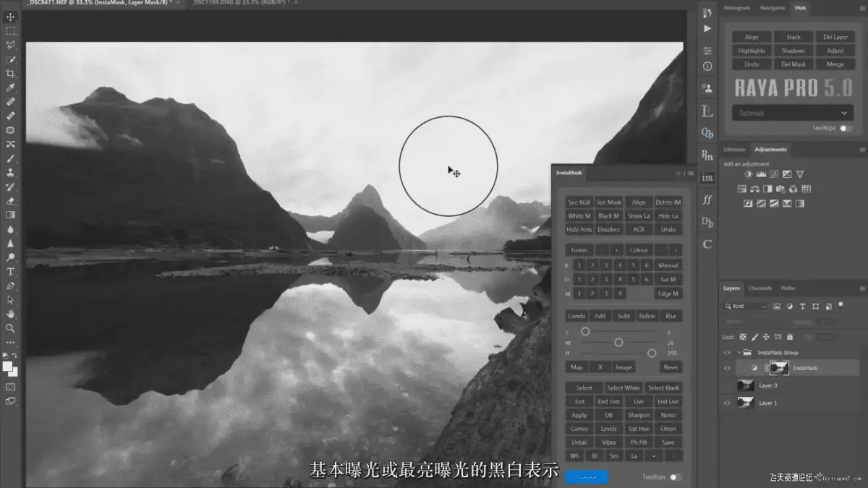Open the 'Db' panel icon
Image resolution: width=868 pixels, height=488 pixels.
[x=707, y=222]
